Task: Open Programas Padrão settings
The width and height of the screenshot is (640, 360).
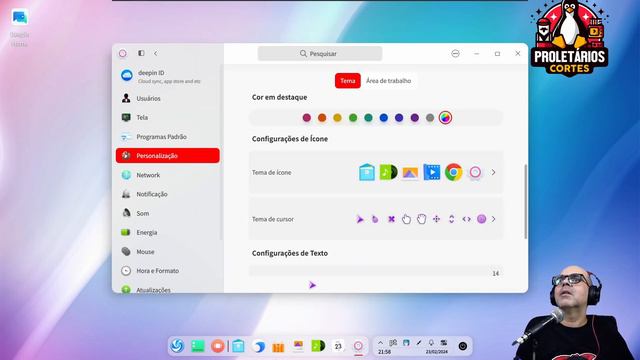Action: point(168,137)
